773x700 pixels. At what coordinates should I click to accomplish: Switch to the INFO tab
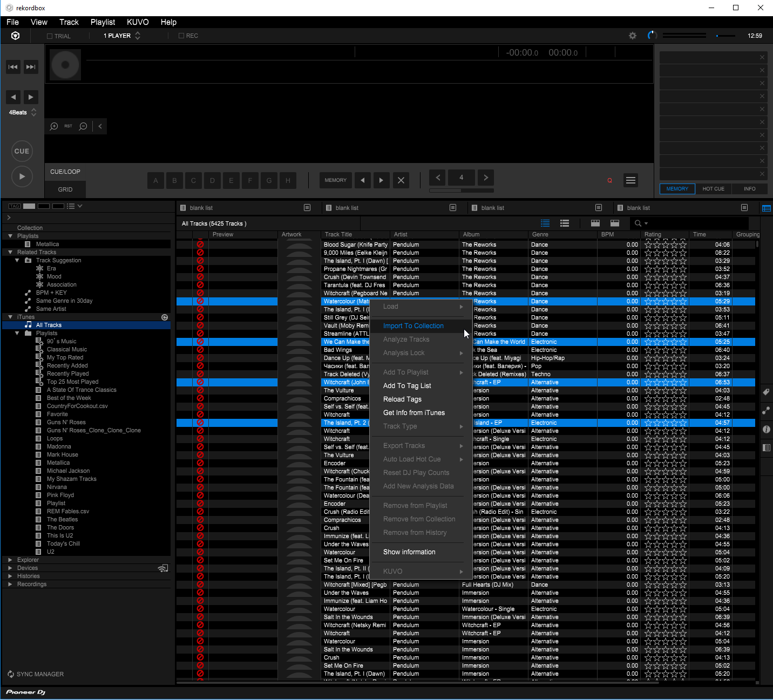tap(749, 189)
